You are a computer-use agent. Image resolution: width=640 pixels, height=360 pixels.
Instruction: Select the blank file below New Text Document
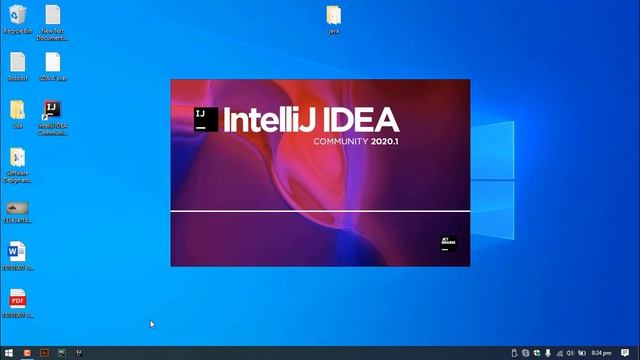point(52,66)
